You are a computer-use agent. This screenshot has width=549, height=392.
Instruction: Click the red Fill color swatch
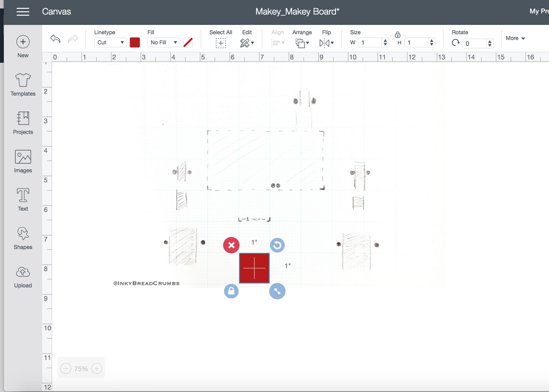(188, 42)
